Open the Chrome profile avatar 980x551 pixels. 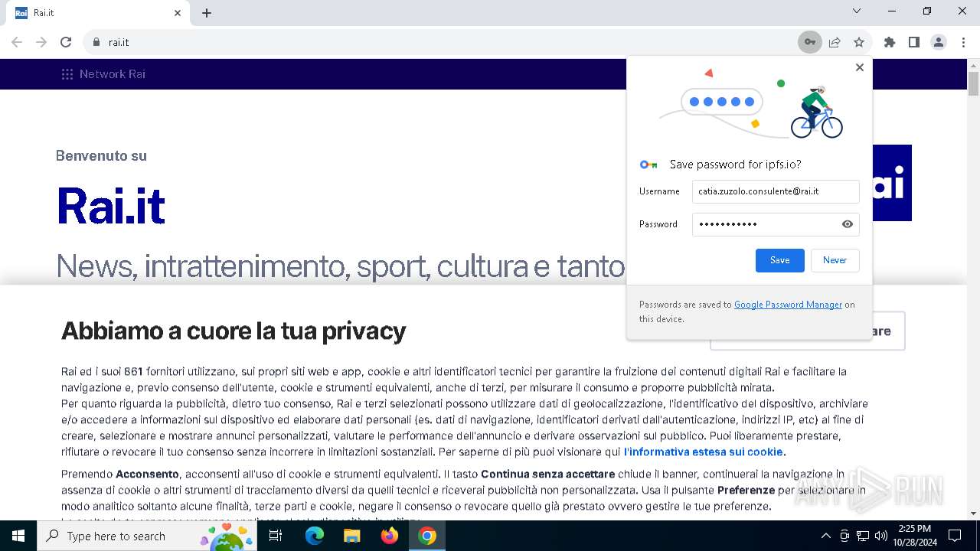939,42
